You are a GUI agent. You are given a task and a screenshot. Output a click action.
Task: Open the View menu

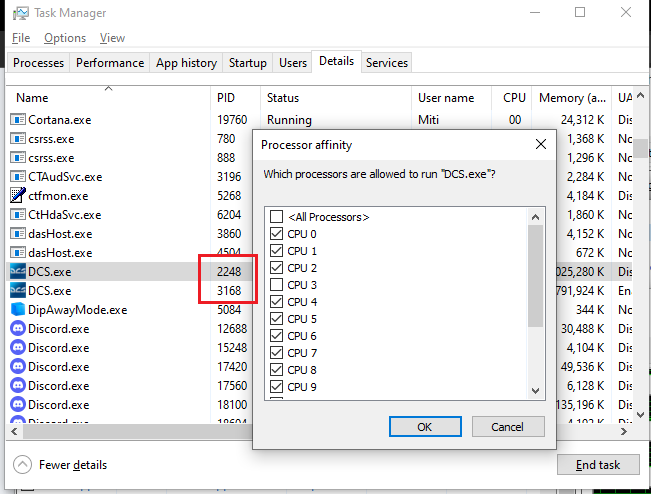coord(112,38)
